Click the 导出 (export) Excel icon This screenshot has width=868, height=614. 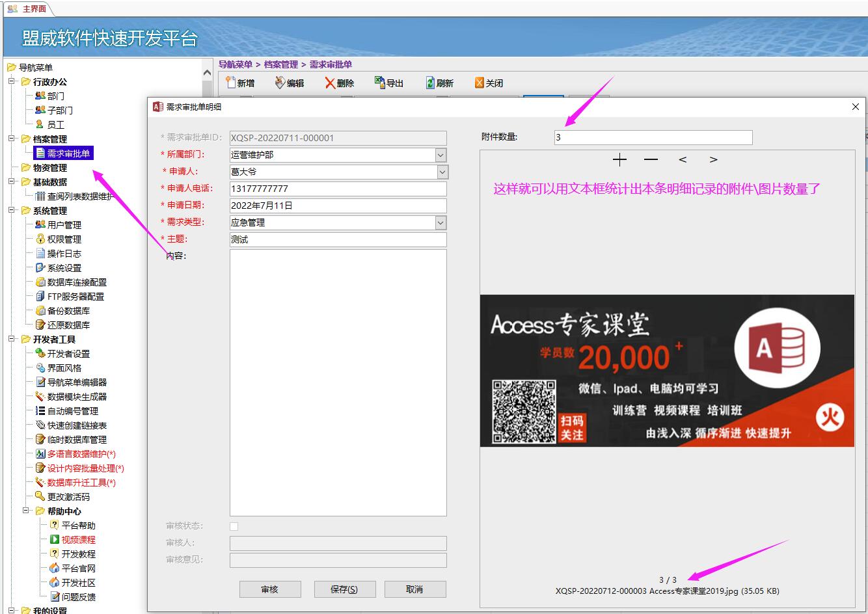click(x=379, y=82)
